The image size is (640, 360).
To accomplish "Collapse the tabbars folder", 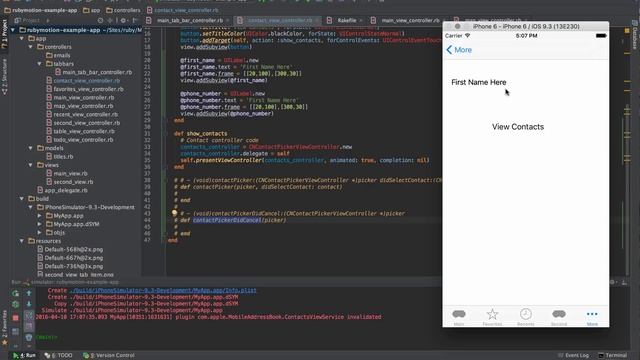I will pyautogui.click(x=40, y=64).
